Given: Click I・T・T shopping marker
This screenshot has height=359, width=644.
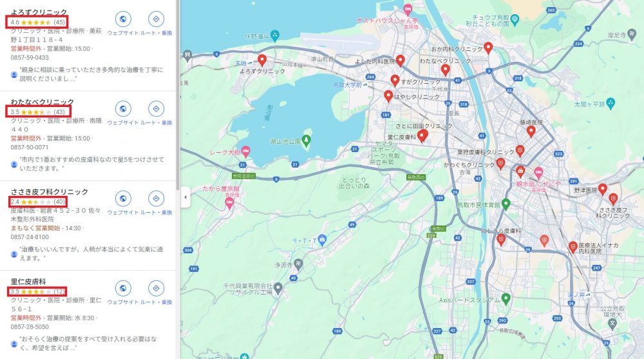Looking at the screenshot, I should coord(322,240).
